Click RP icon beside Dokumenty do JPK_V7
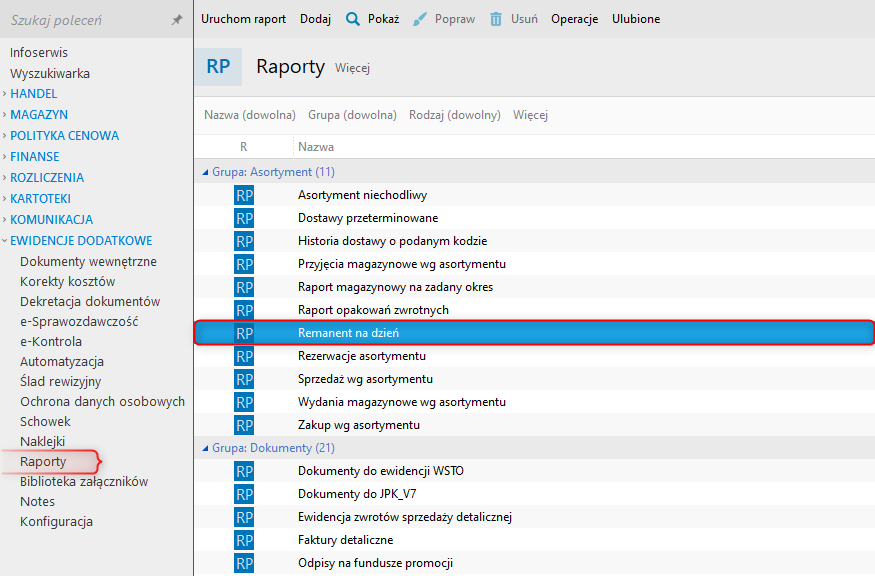Screen dimensions: 875x576 (x=244, y=494)
